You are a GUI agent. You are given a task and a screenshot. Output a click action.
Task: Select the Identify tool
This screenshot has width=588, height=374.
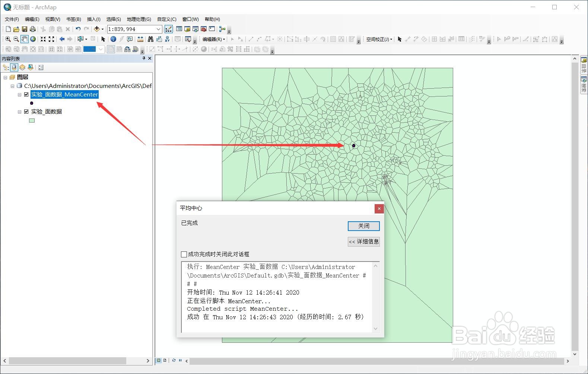[x=113, y=39]
